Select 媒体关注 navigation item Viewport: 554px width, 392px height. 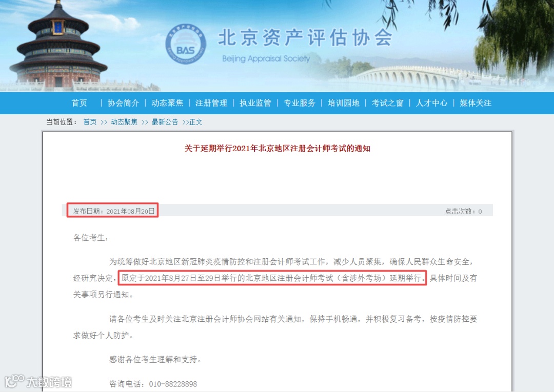[476, 103]
